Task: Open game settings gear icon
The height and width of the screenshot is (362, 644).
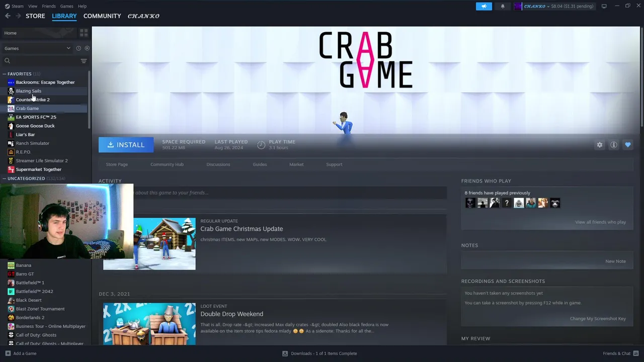Action: [x=600, y=145]
